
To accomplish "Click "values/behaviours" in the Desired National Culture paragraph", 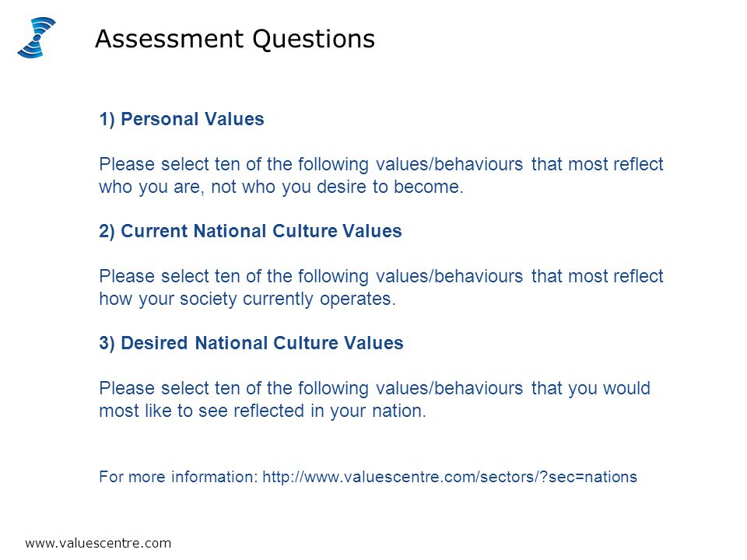I will [x=449, y=389].
